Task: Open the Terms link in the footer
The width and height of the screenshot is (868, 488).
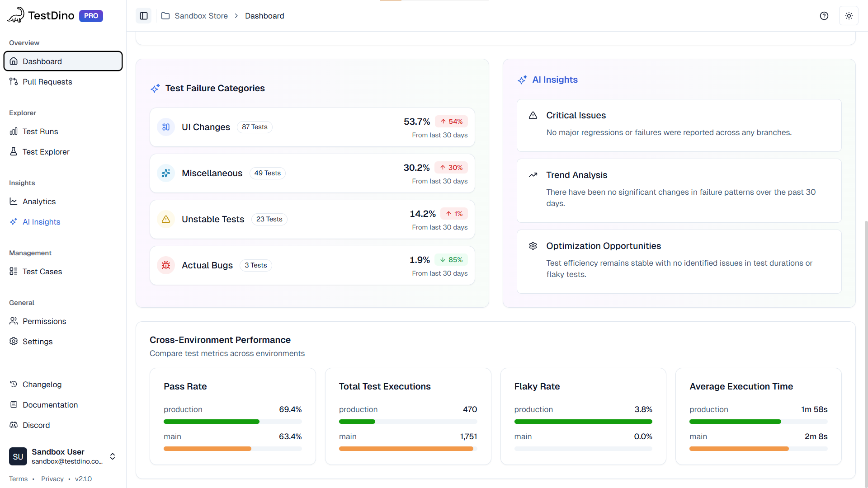Action: 18,479
